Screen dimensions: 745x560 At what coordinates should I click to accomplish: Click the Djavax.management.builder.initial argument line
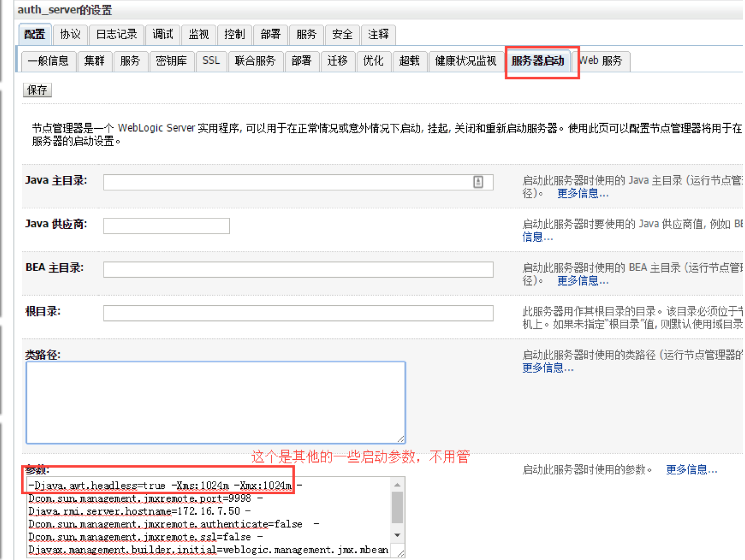[x=208, y=550]
